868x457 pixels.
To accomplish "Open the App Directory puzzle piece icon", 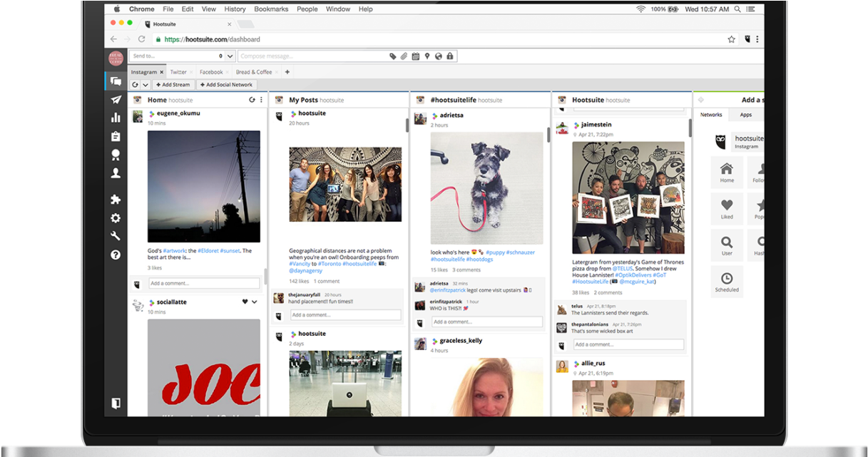I will coord(116,200).
